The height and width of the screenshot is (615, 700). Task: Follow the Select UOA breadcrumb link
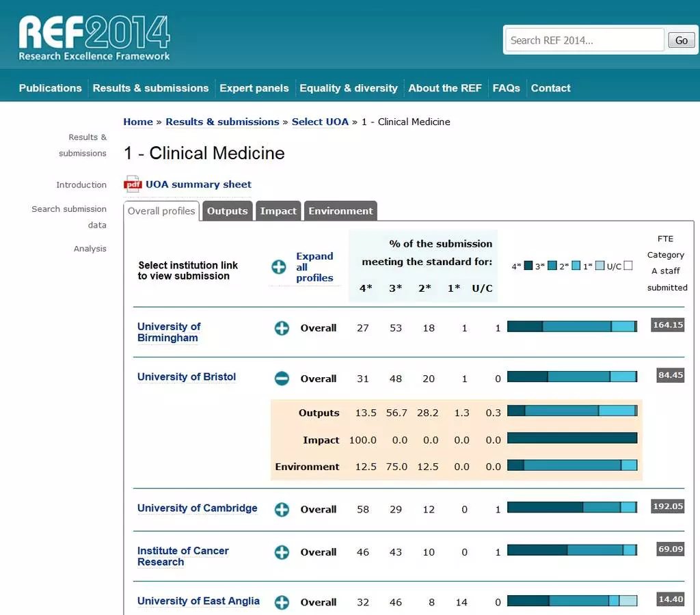[x=320, y=122]
